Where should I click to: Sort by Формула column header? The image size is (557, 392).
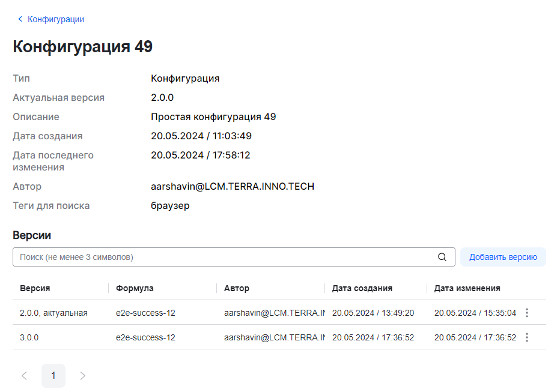(135, 288)
